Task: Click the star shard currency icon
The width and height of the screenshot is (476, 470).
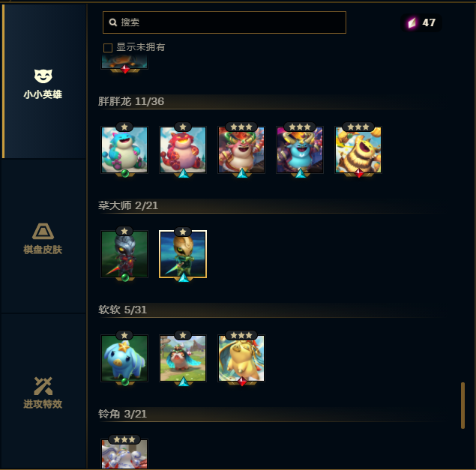Action: pos(412,22)
